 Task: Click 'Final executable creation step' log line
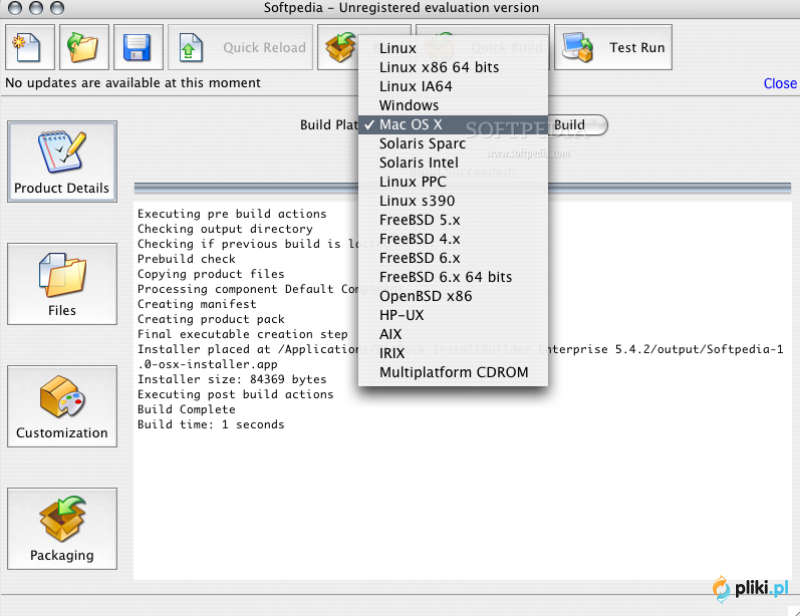pos(242,334)
